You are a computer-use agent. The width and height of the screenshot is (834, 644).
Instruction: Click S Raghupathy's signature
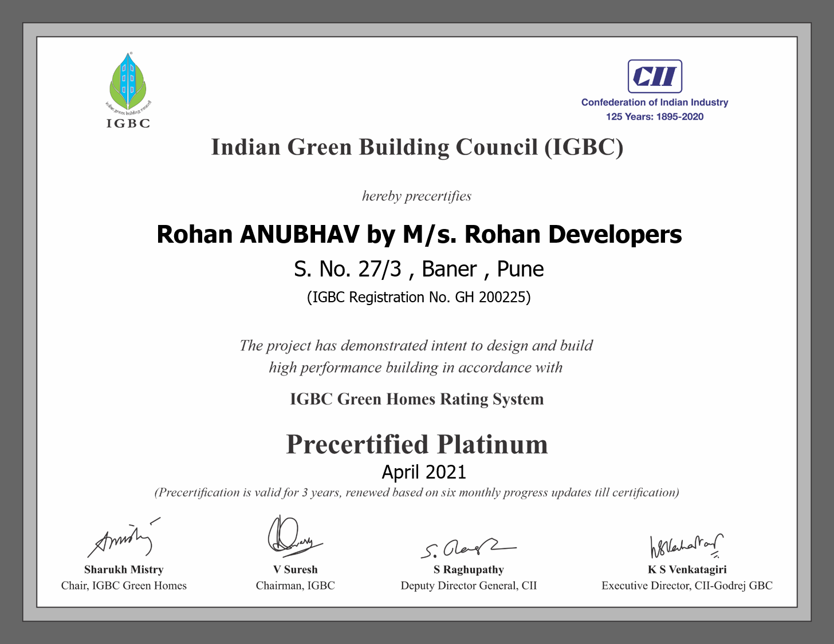(x=468, y=548)
